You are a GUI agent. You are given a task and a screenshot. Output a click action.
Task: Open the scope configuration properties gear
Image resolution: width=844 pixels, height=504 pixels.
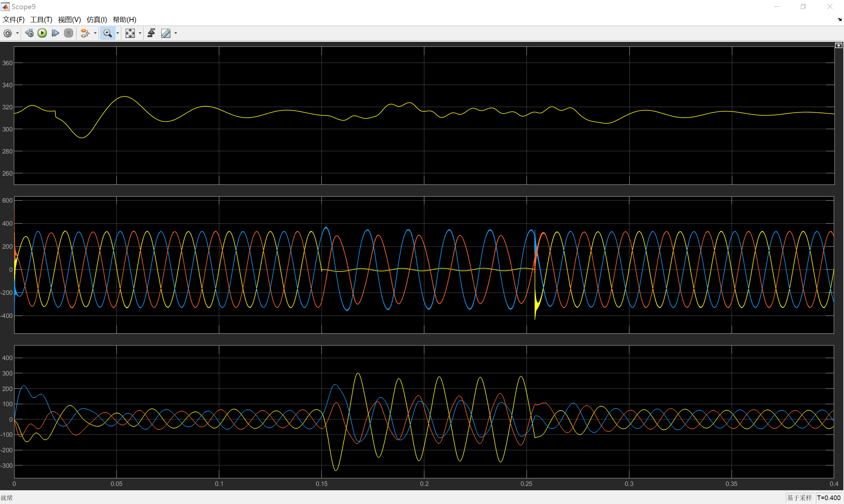(8, 33)
